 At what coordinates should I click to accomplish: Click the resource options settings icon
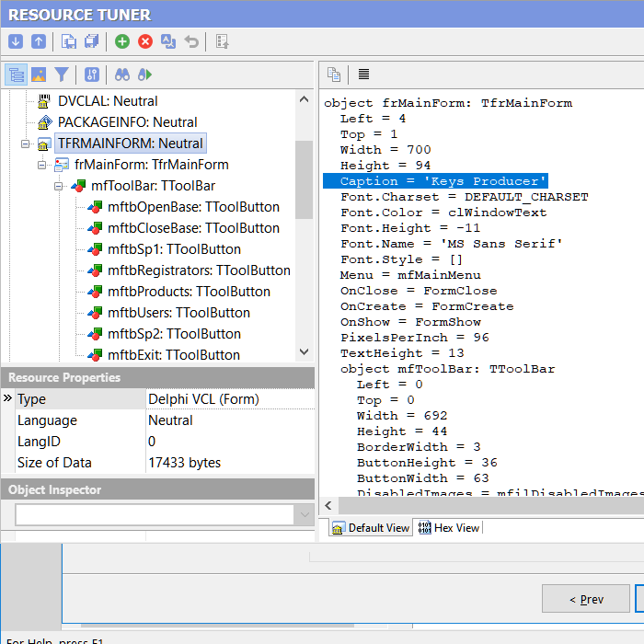click(92, 75)
